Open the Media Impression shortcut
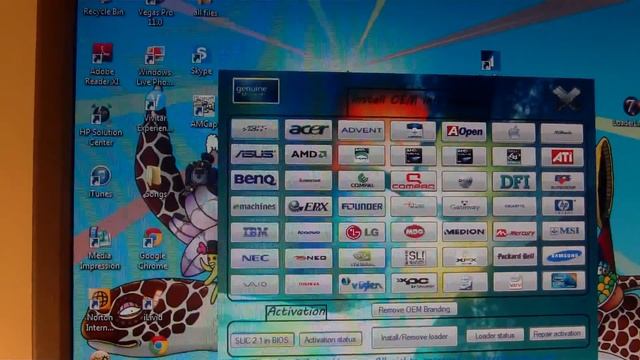Viewport: 640px width, 360px height. click(100, 248)
